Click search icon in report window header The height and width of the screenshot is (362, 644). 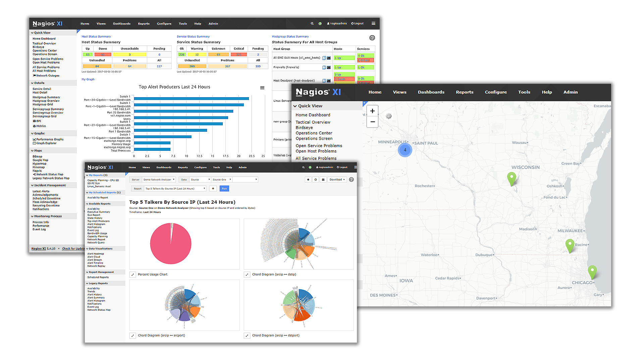click(304, 167)
